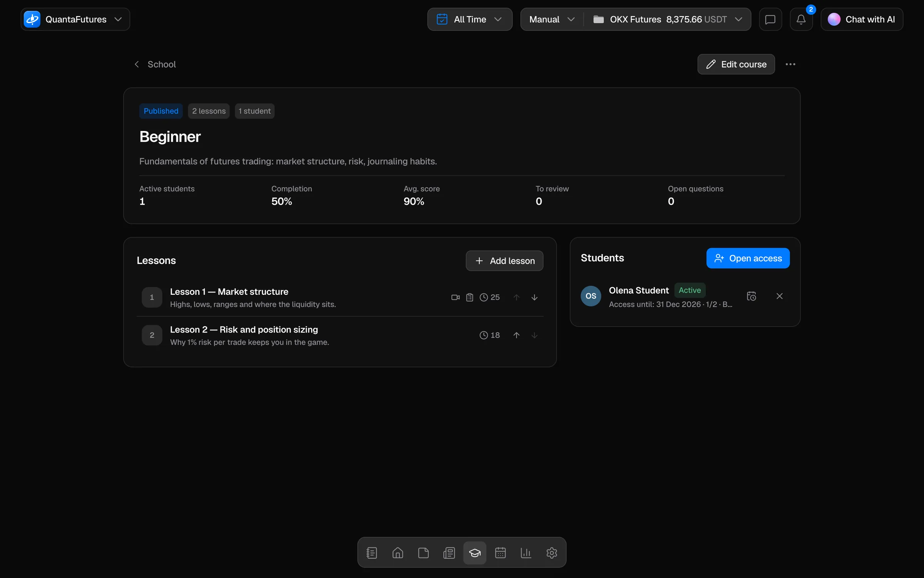Viewport: 924px width, 578px height.
Task: Click the Published status badge
Action: [161, 111]
